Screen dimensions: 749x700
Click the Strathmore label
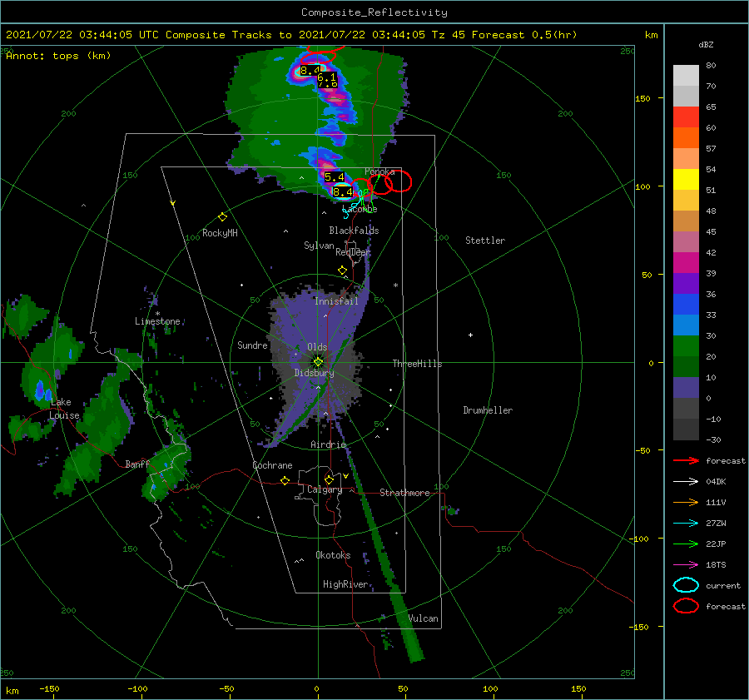[x=404, y=493]
